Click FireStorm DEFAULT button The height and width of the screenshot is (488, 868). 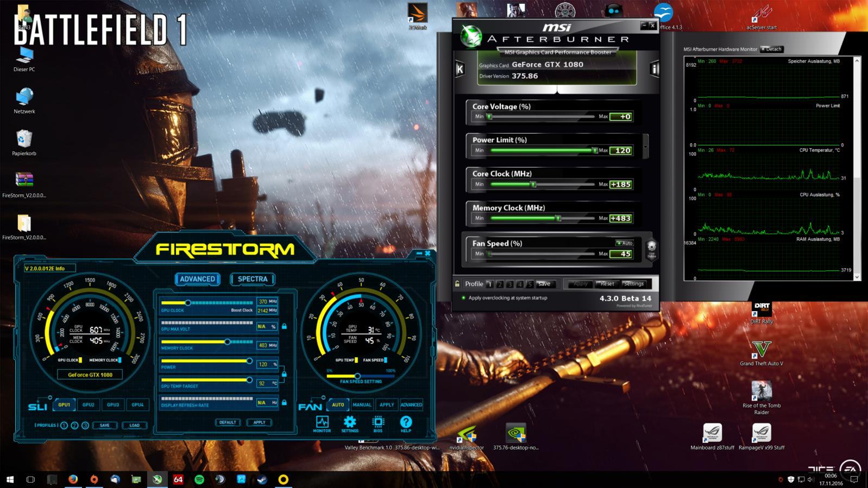228,422
